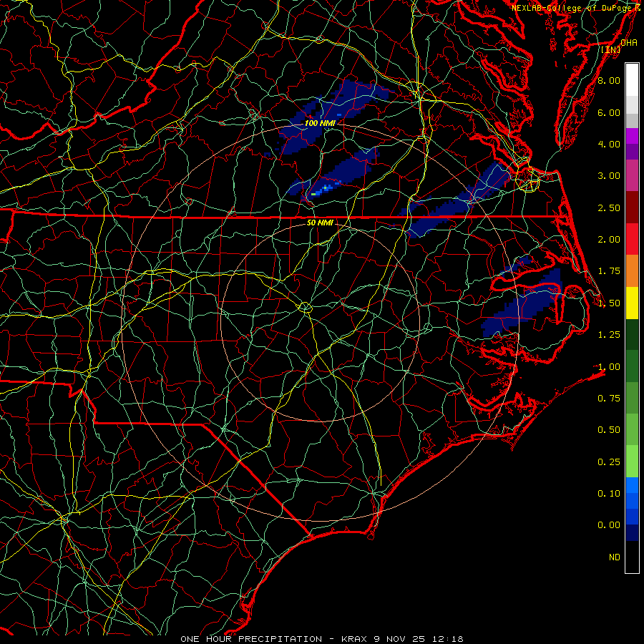Click the white swatch in the legend

(632, 79)
